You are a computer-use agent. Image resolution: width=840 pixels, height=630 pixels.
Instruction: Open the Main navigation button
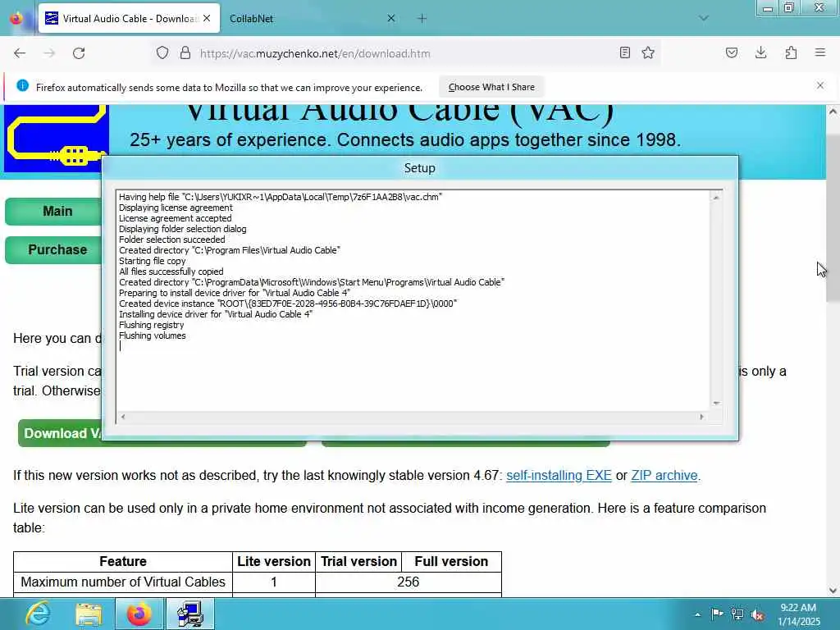(53, 211)
